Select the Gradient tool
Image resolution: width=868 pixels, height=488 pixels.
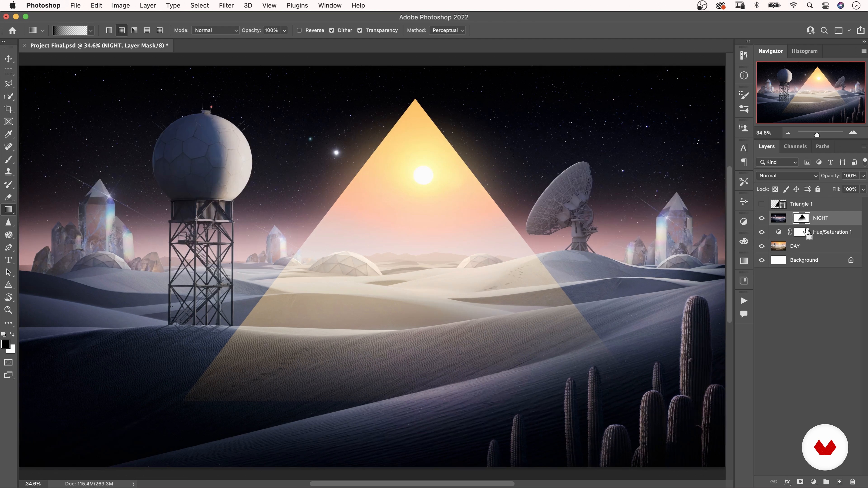(x=8, y=210)
